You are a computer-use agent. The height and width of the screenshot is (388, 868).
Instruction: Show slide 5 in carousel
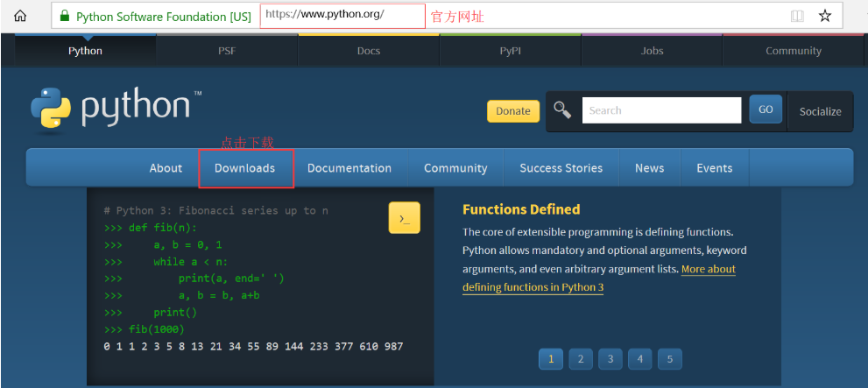click(670, 359)
